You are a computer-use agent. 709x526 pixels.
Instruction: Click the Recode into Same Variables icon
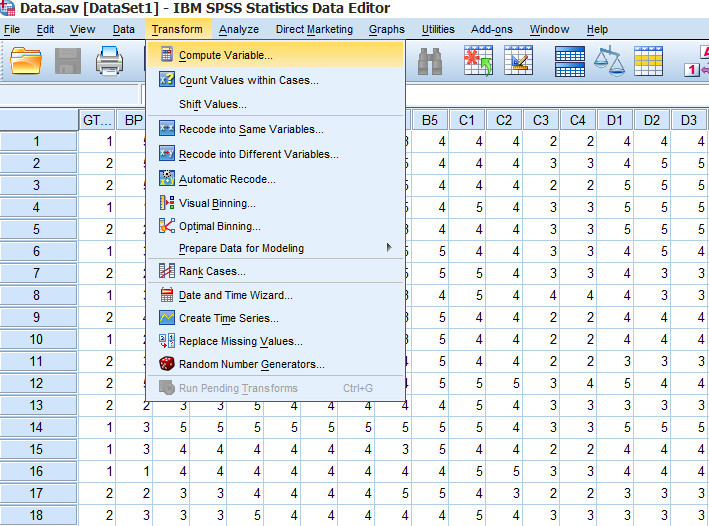click(166, 128)
